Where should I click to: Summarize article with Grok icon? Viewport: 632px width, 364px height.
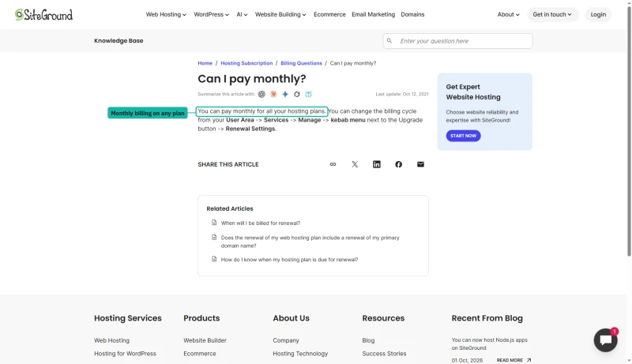point(297,94)
